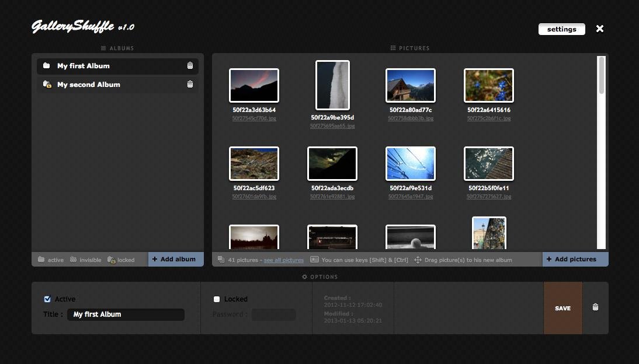Image resolution: width=639 pixels, height=364 pixels.
Task: Click the keyboard shortcut hint icon
Action: tap(313, 260)
